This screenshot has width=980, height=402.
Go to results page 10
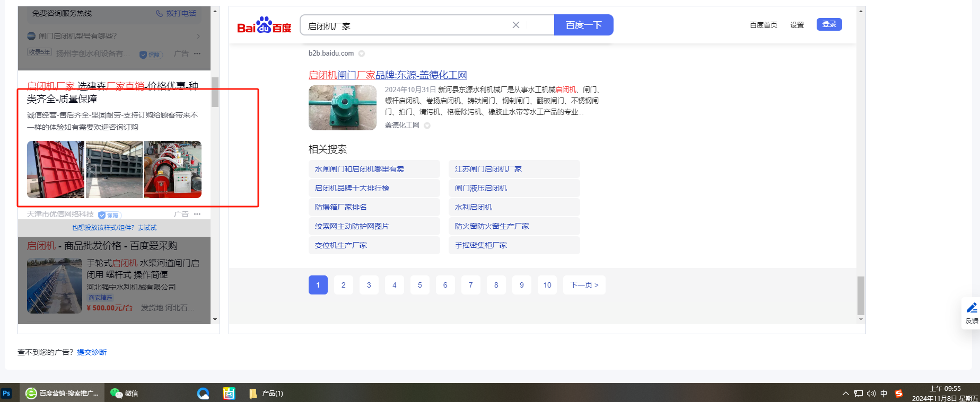[547, 285]
